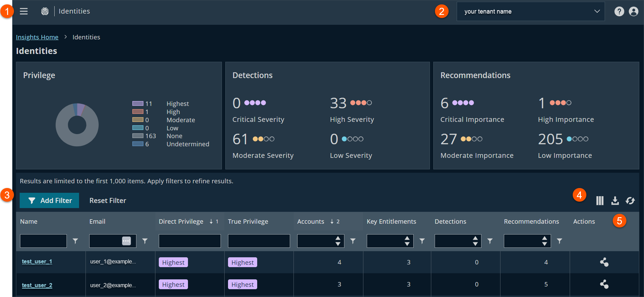Screen dimensions: 644x297
Task: Open the column chooser icon
Action: click(x=600, y=201)
